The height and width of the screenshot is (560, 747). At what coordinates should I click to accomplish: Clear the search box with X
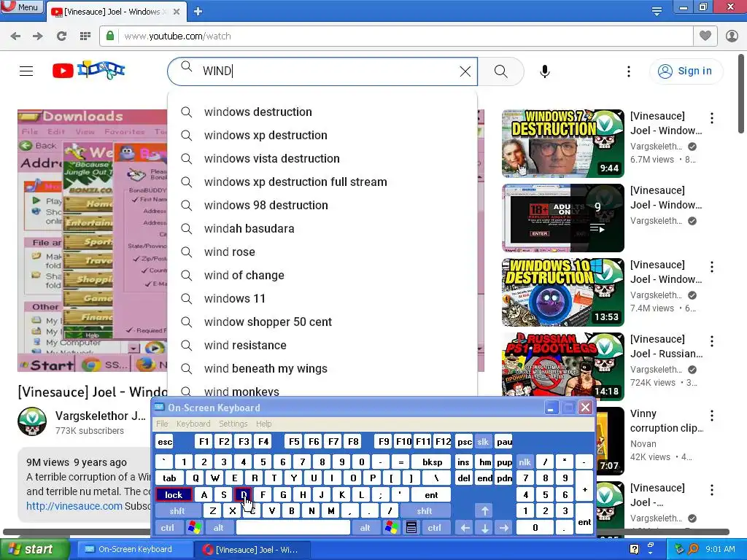pos(465,71)
